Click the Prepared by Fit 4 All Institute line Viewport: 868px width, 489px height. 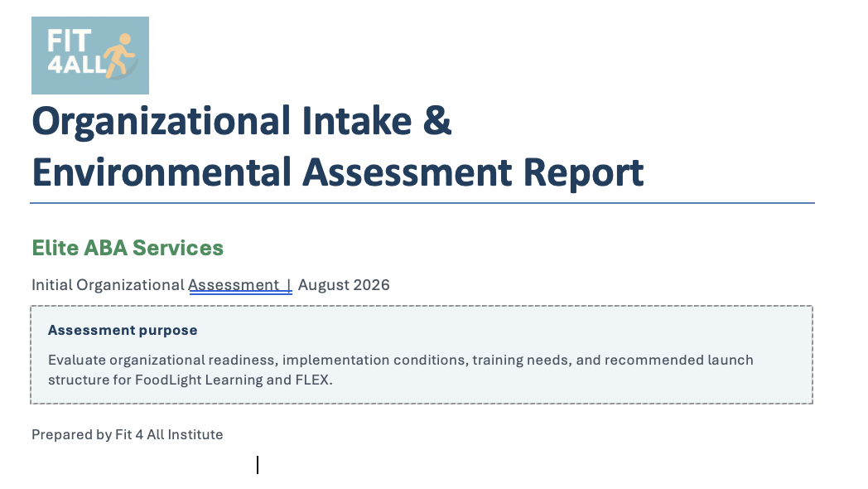pos(128,435)
